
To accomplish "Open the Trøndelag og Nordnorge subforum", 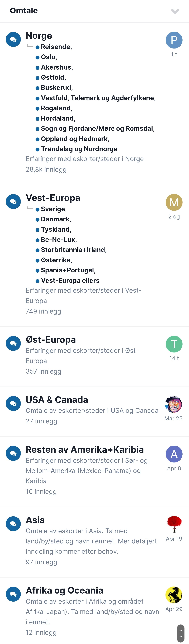I will pyautogui.click(x=79, y=149).
